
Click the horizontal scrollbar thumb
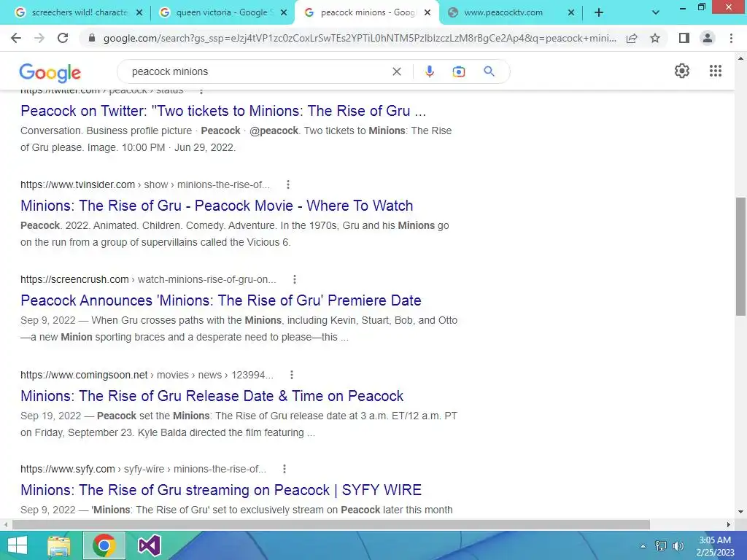pyautogui.click(x=331, y=524)
